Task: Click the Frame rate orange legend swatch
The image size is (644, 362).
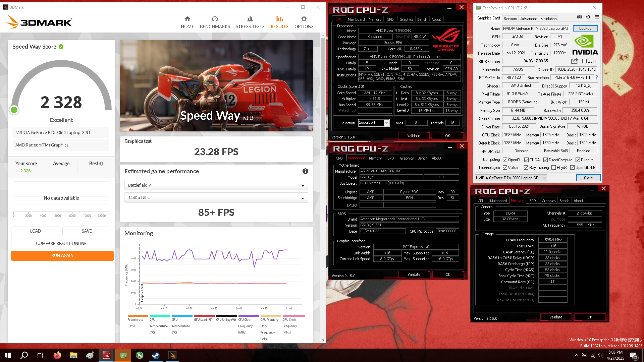Action: (x=138, y=316)
